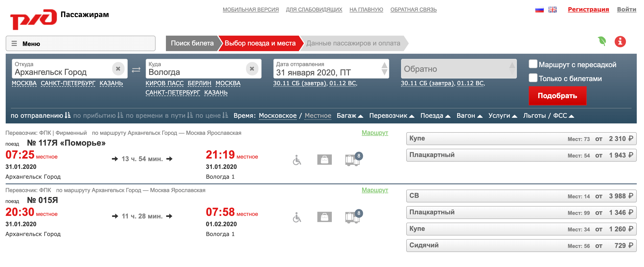Open МОБИЛЬНАЯ ВЕРСИЯ link
This screenshot has width=644, height=267.
251,10
